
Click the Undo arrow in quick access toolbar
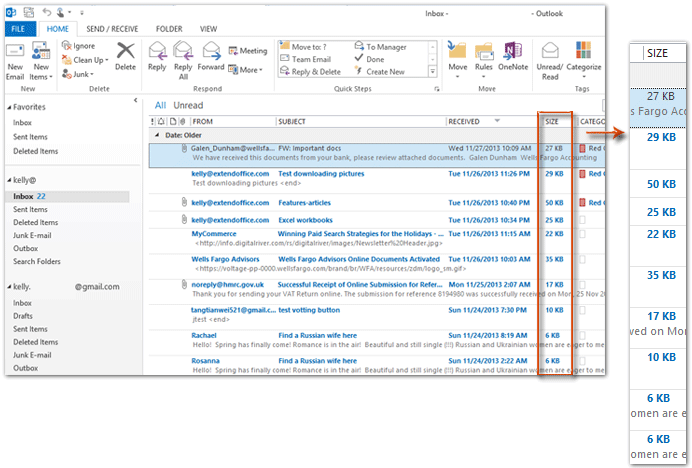pos(47,12)
